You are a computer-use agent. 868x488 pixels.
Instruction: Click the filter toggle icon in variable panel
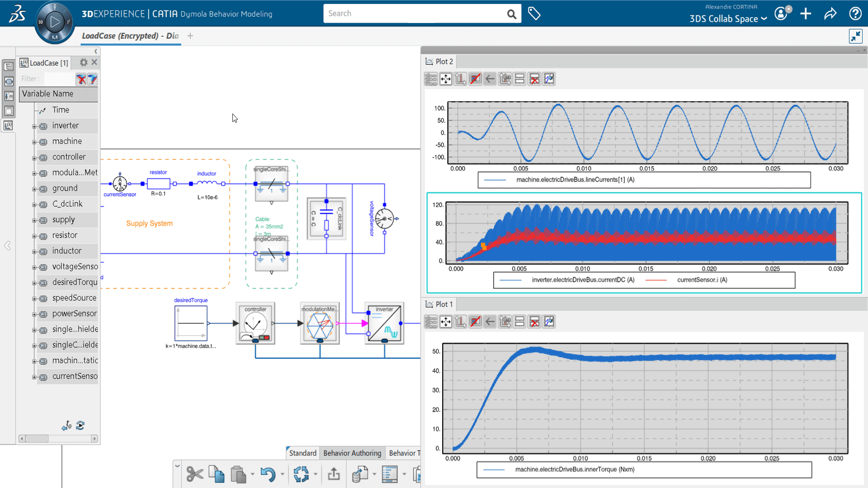tap(92, 79)
